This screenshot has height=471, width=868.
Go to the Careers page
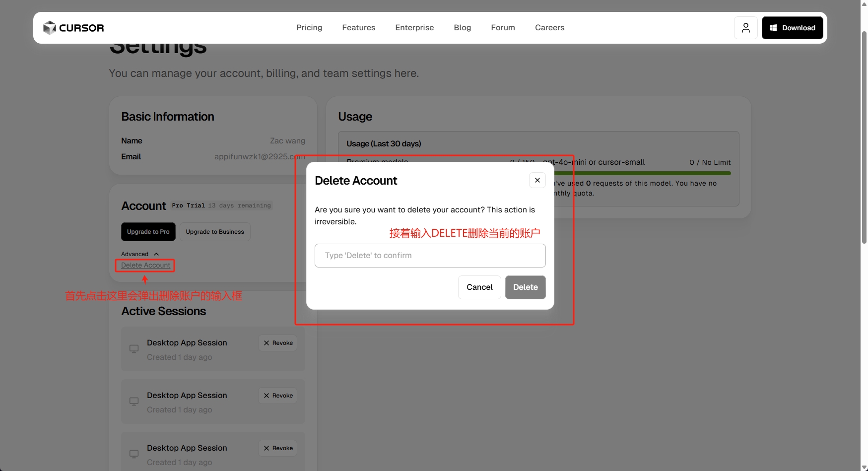tap(550, 28)
